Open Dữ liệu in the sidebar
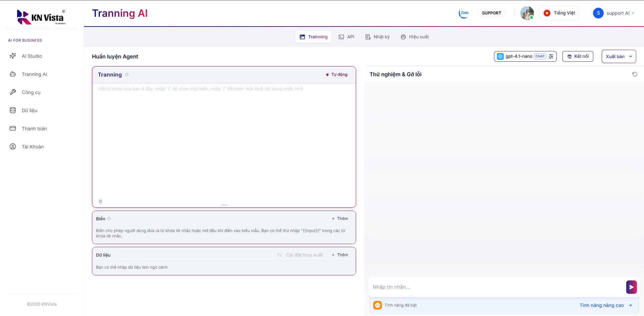The image size is (644, 316). (x=30, y=110)
